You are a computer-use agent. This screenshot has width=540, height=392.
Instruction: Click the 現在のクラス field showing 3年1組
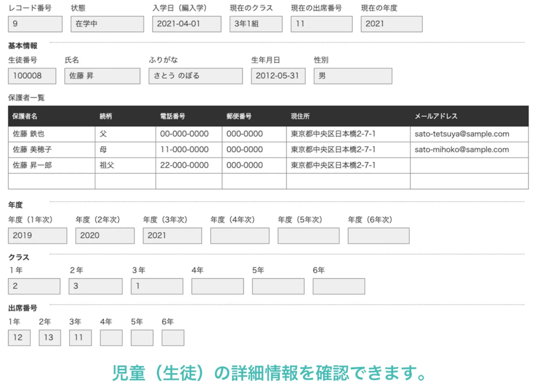(x=256, y=24)
